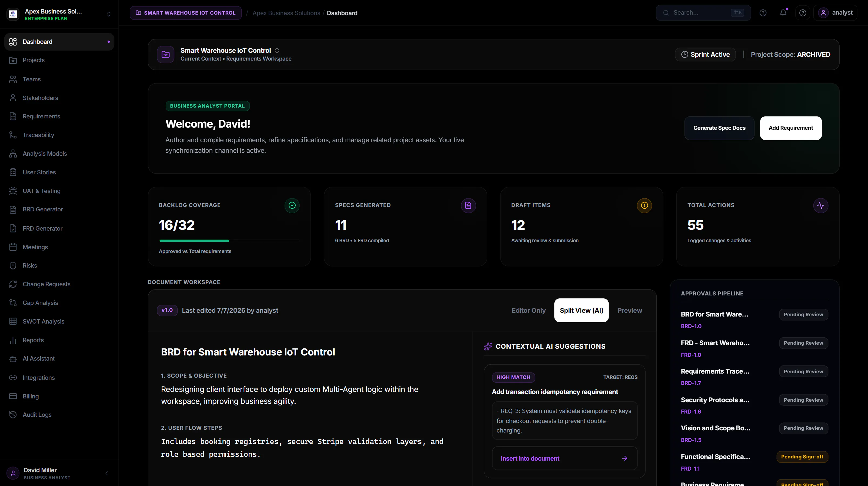868x486 pixels.
Task: Open Requirements Trace... BRD-1.7 approval item
Action: click(x=754, y=377)
